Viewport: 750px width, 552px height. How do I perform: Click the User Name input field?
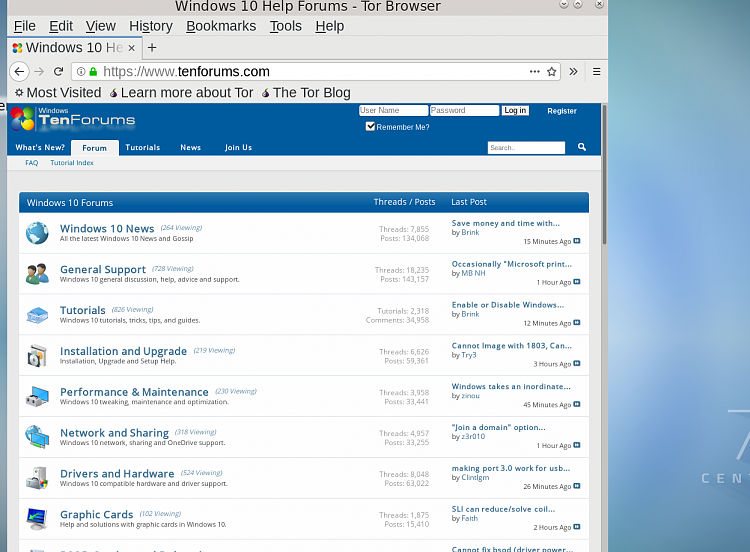pyautogui.click(x=393, y=110)
